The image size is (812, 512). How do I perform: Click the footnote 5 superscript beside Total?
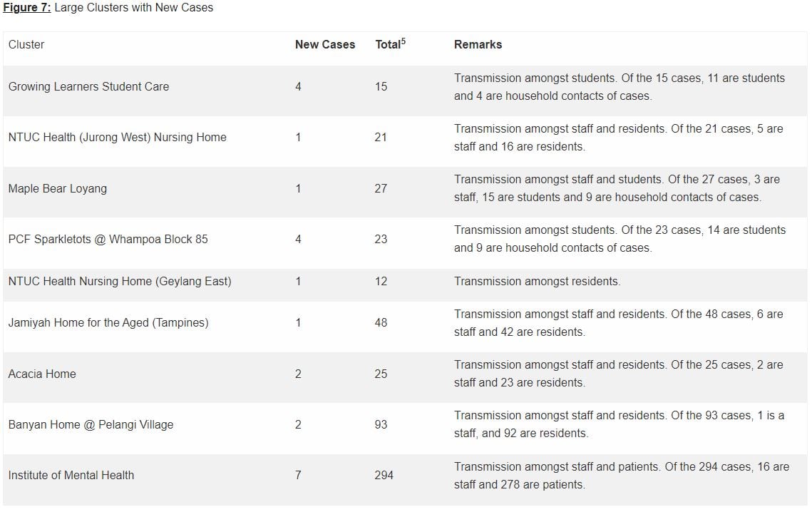coord(404,41)
